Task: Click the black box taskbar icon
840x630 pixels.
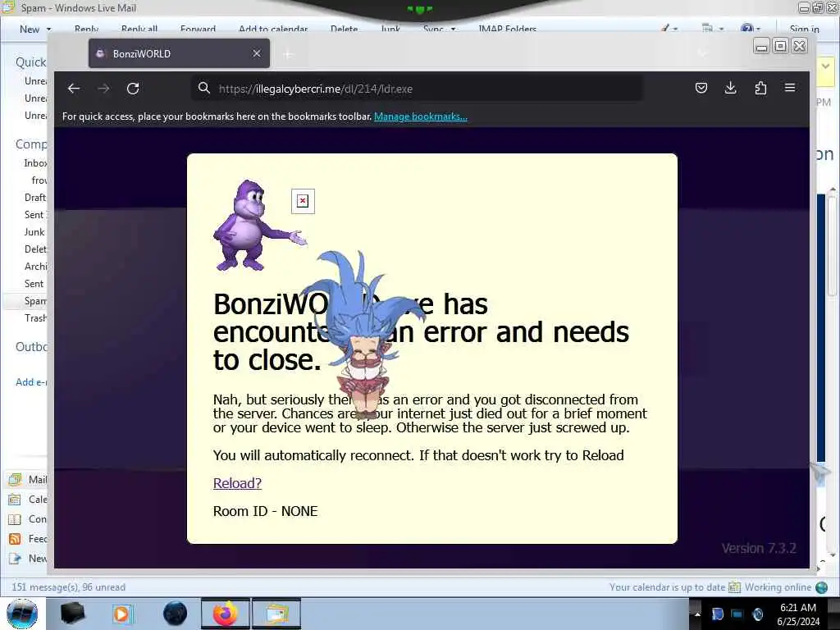Action: [72, 614]
